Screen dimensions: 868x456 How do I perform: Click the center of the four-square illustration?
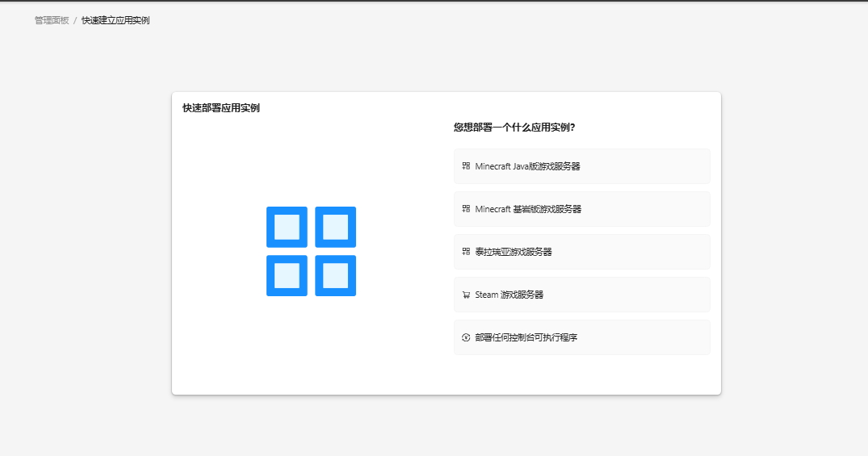pyautogui.click(x=311, y=251)
